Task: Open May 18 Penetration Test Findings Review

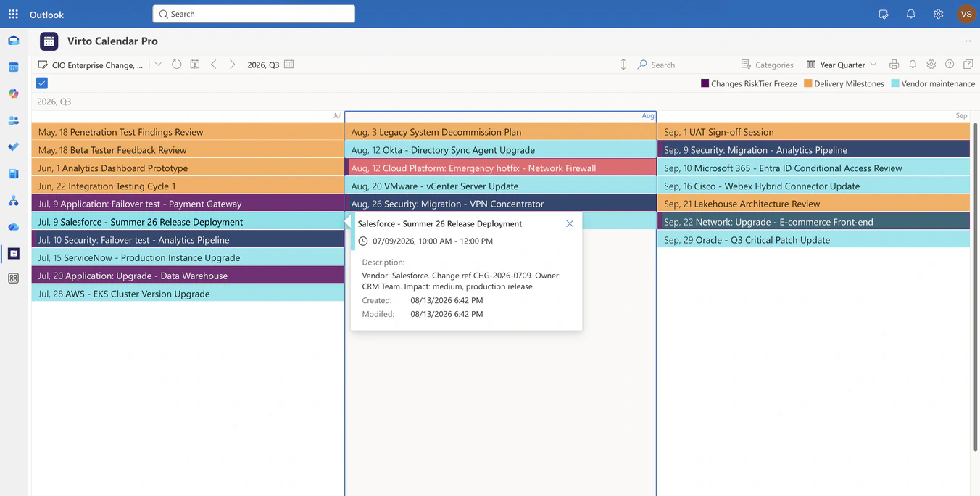Action: click(x=188, y=132)
